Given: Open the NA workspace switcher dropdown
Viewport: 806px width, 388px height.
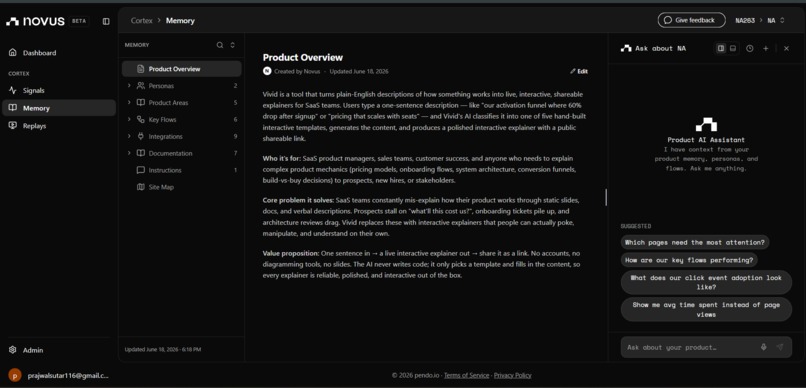Looking at the screenshot, I should point(776,21).
